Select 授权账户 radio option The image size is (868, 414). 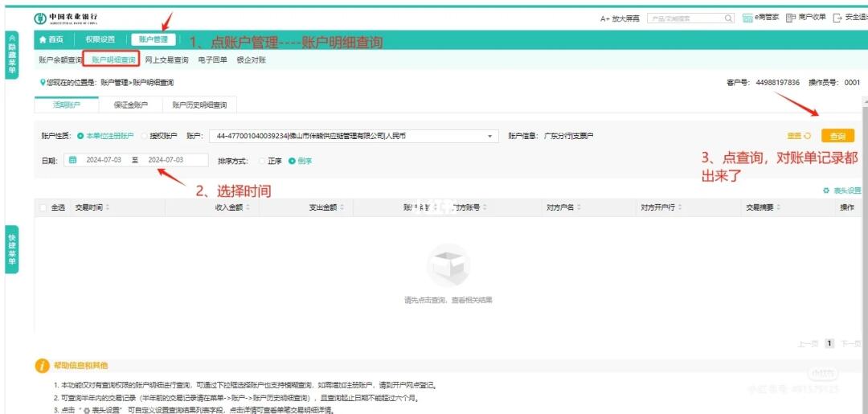(x=145, y=136)
